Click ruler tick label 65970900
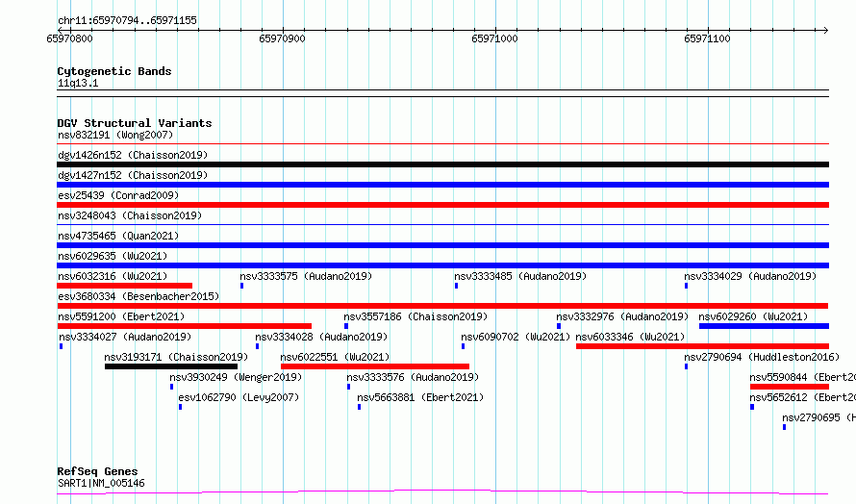 (282, 38)
